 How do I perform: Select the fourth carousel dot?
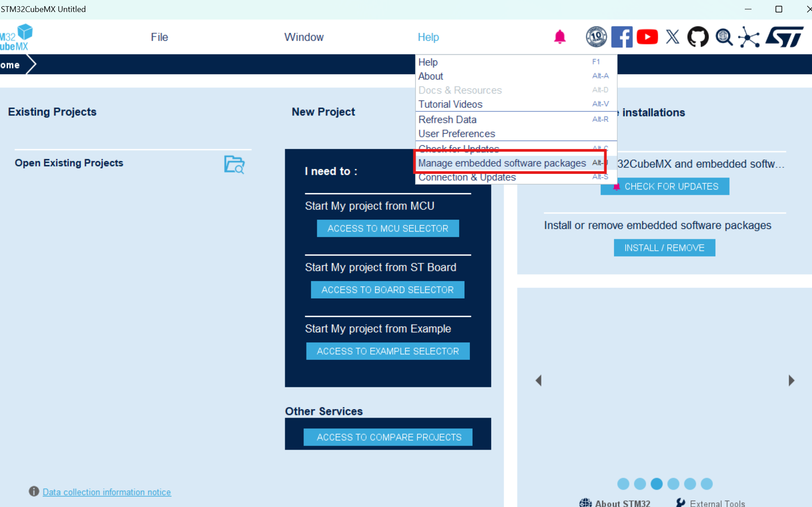tap(673, 484)
